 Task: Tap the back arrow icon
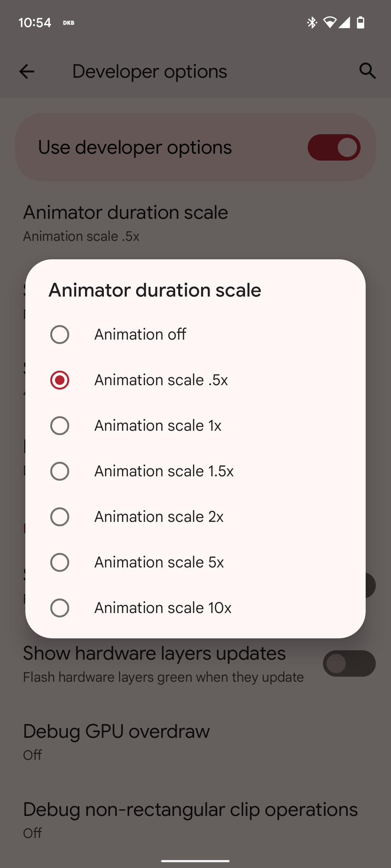pyautogui.click(x=27, y=71)
